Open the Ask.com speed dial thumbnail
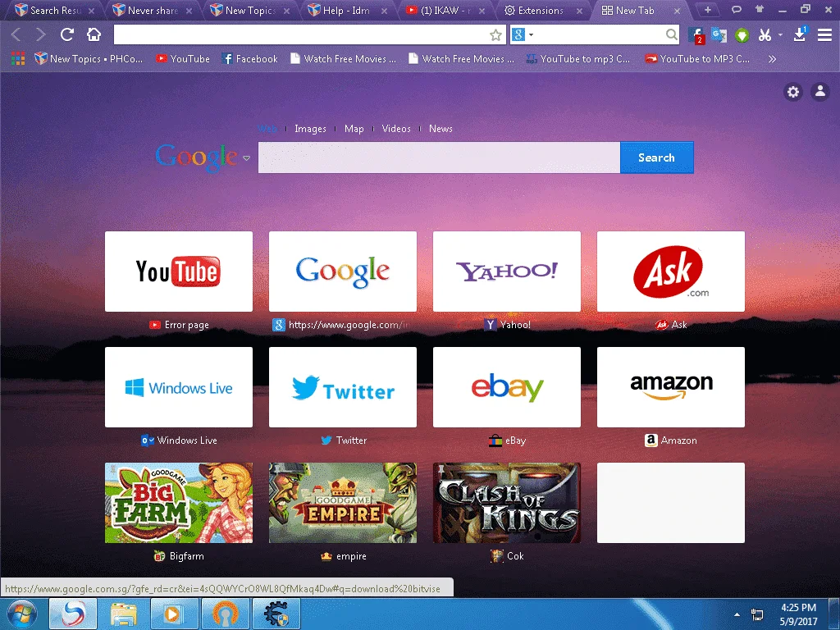The height and width of the screenshot is (630, 840). click(x=671, y=271)
